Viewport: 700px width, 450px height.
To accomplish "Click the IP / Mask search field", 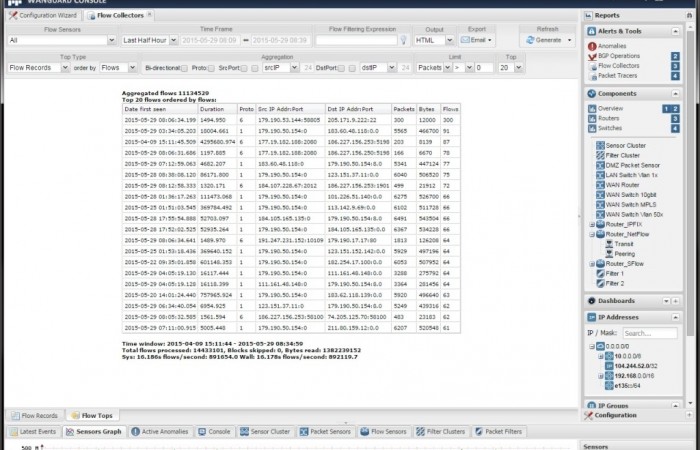I will click(650, 333).
